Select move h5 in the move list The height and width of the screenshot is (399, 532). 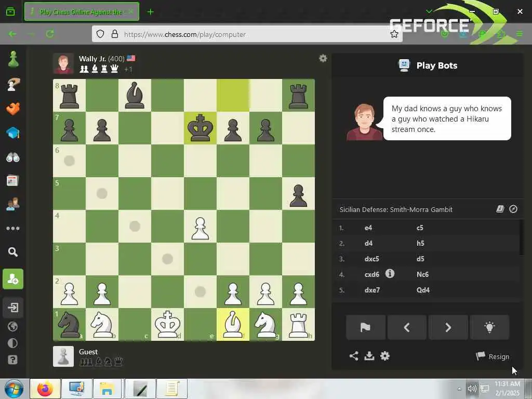[x=420, y=243]
